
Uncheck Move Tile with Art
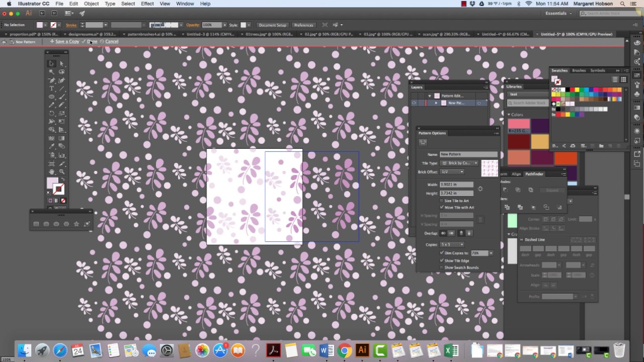[441, 207]
